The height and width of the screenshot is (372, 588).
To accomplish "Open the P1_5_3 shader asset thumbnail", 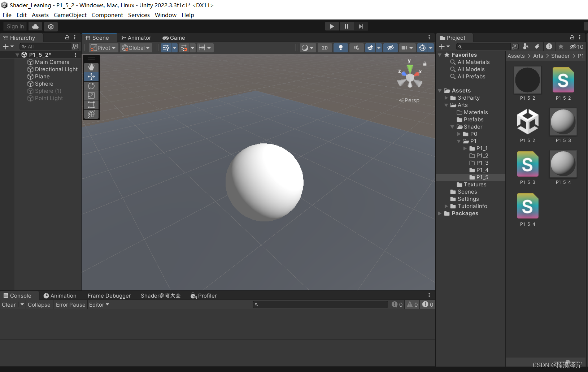I will point(527,164).
